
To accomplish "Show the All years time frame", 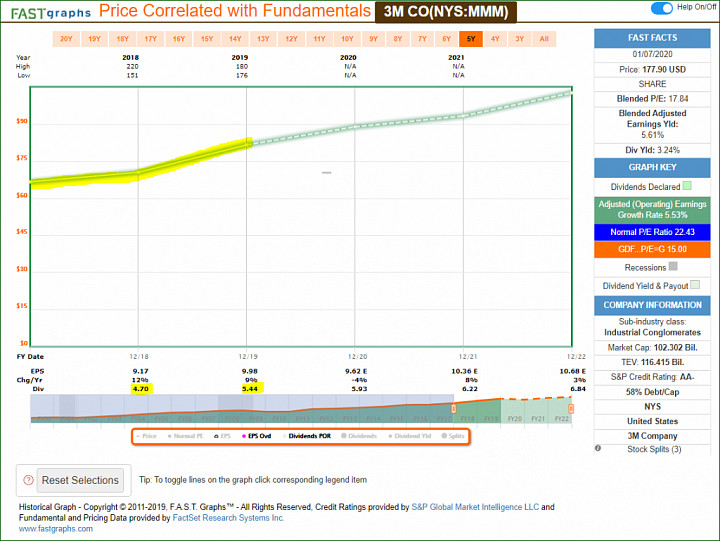I will [x=544, y=39].
